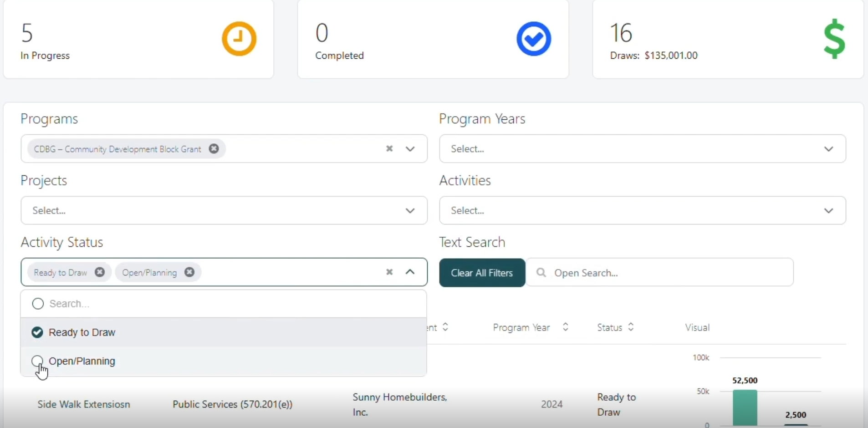
Task: Open the Activities dropdown
Action: (643, 210)
